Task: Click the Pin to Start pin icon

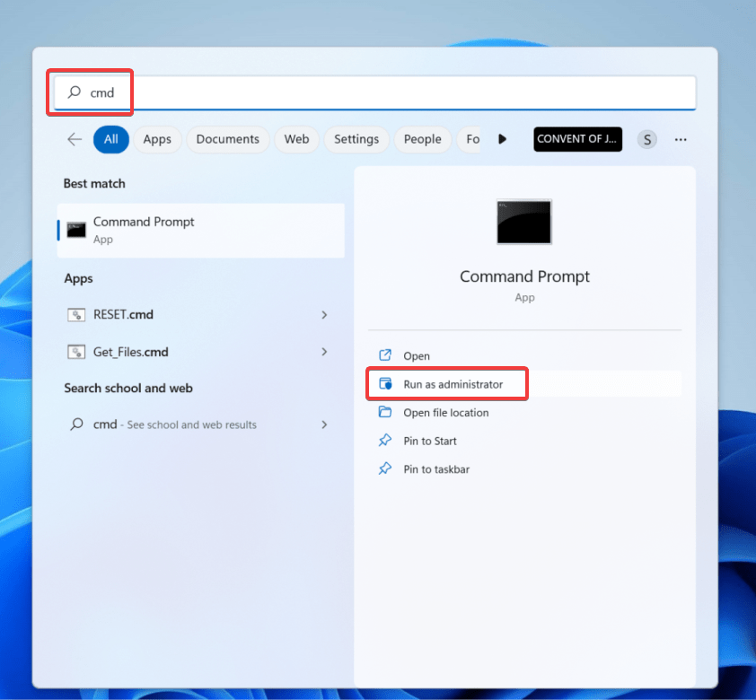Action: point(385,441)
